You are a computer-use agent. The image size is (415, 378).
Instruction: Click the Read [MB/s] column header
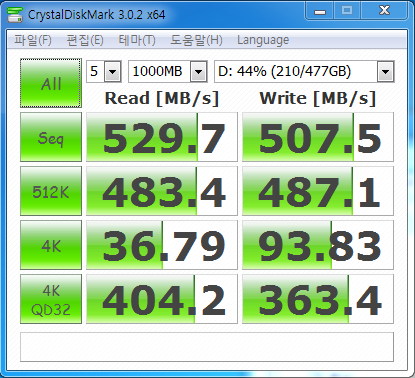coord(162,98)
